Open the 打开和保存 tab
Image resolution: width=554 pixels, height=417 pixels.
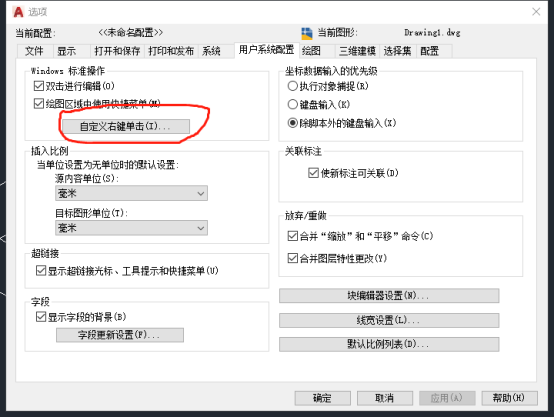coord(117,51)
